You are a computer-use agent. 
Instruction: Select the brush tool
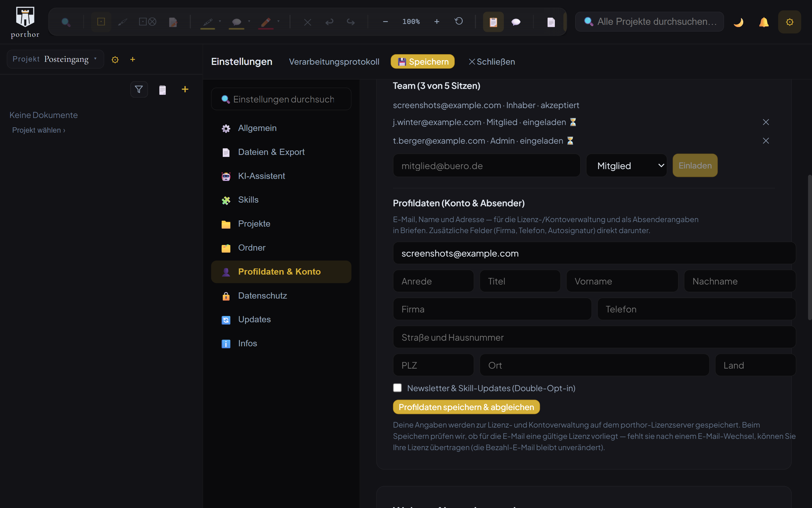click(x=123, y=22)
